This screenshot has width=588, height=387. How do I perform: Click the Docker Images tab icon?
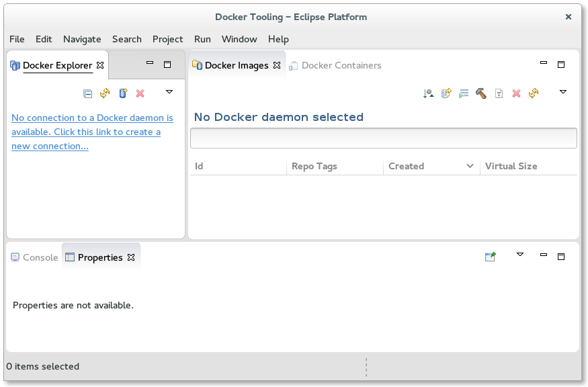pos(197,65)
